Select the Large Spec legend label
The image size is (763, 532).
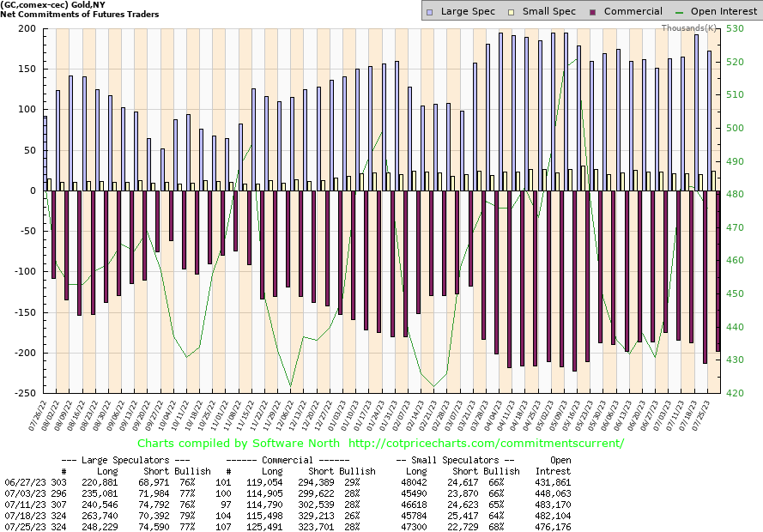[467, 11]
